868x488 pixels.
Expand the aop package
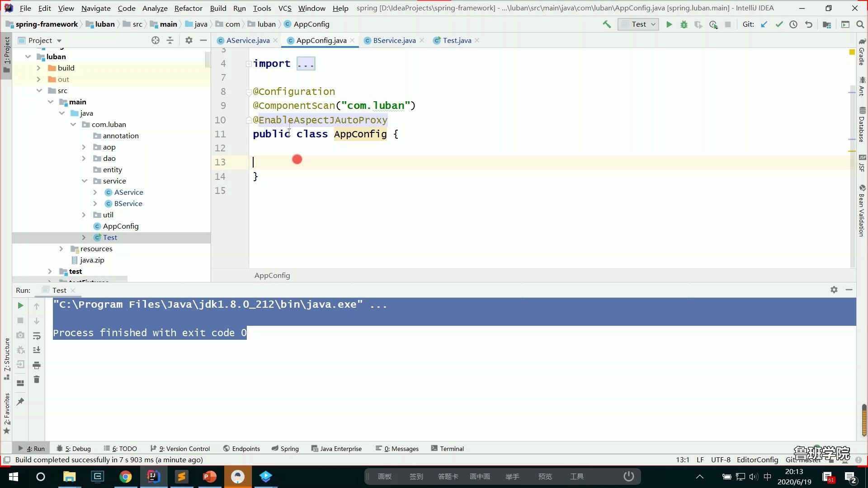coord(84,147)
